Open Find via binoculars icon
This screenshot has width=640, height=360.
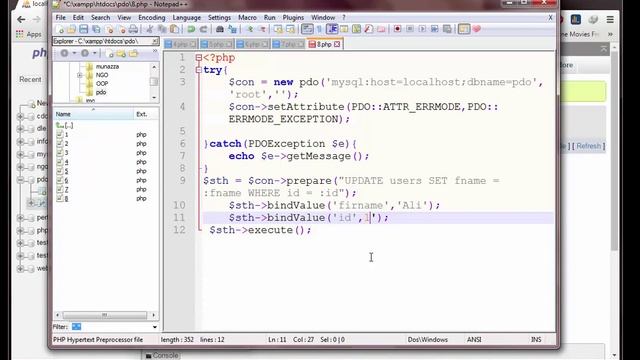click(x=220, y=29)
